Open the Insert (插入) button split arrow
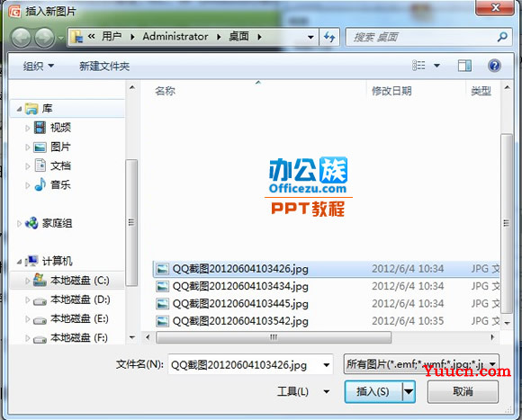 [x=409, y=391]
